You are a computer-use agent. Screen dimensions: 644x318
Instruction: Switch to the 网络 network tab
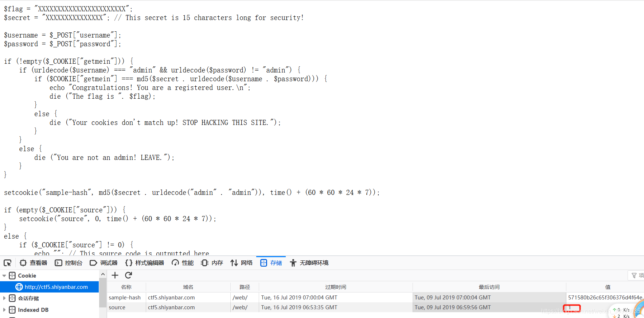(241, 263)
